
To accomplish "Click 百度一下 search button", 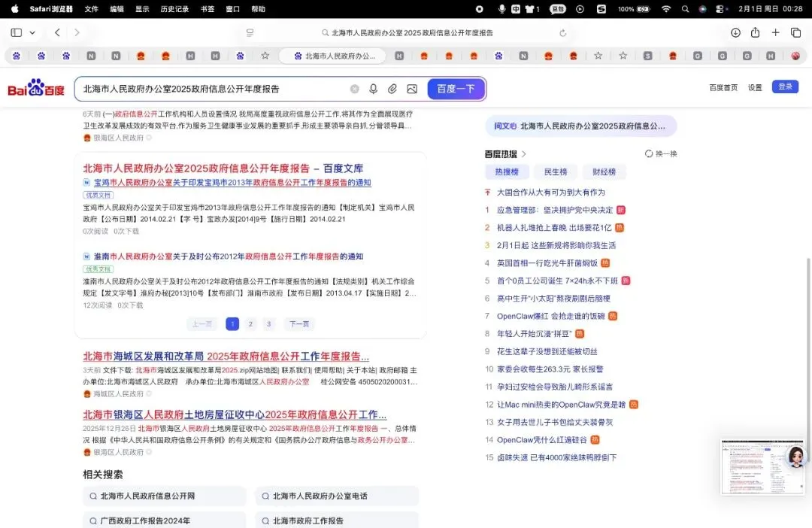I will pyautogui.click(x=456, y=89).
